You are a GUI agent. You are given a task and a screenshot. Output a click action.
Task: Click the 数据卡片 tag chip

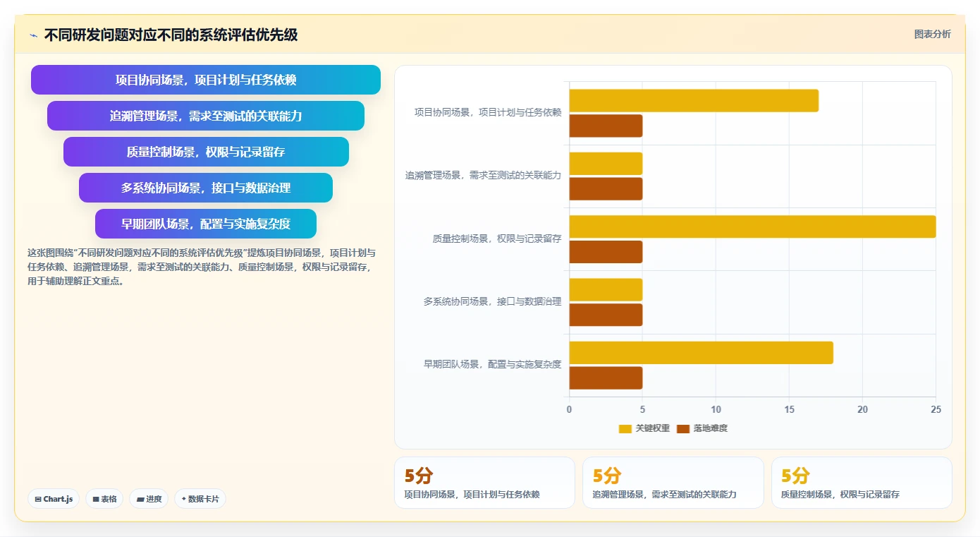click(x=200, y=499)
